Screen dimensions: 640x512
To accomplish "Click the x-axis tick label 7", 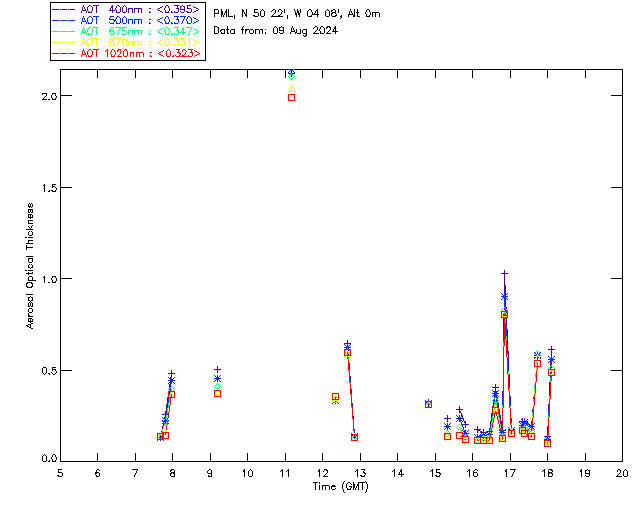I will [135, 474].
